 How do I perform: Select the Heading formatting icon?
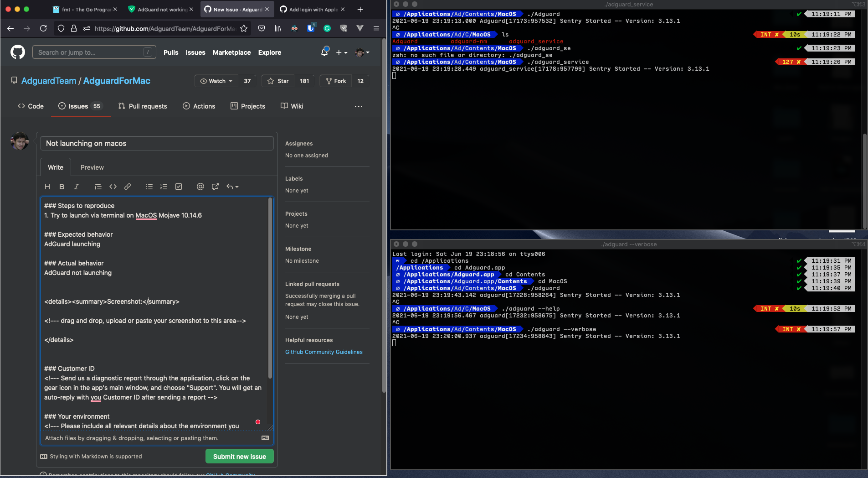[x=47, y=187]
